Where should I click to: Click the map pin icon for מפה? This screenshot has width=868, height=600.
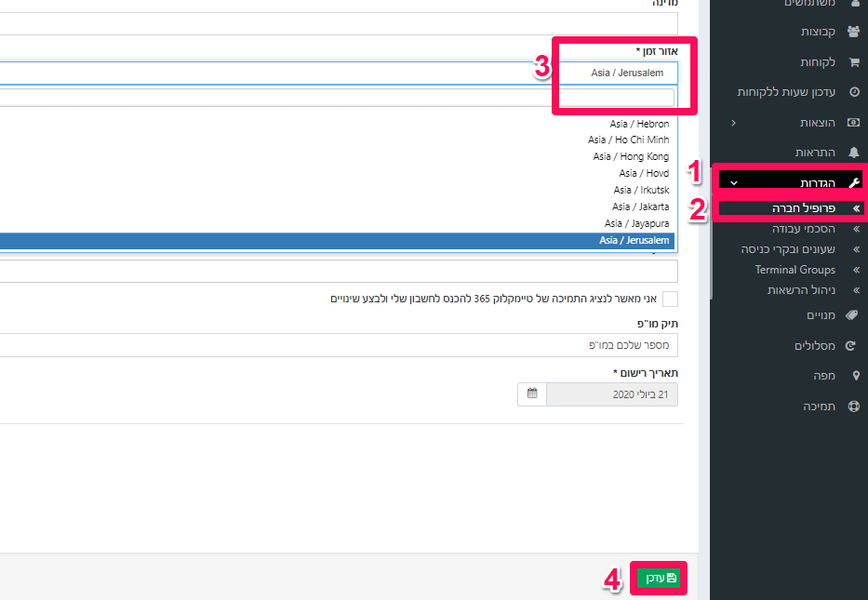(x=856, y=376)
